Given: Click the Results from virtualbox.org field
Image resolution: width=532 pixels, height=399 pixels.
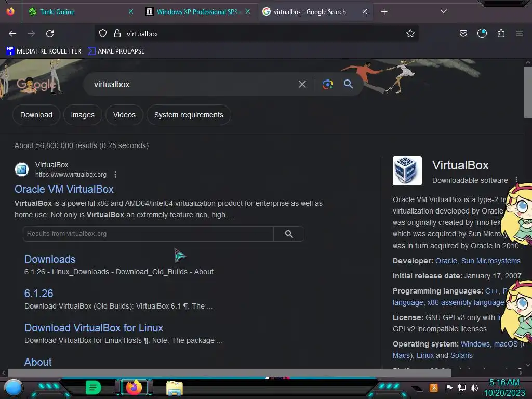Looking at the screenshot, I should point(148,234).
